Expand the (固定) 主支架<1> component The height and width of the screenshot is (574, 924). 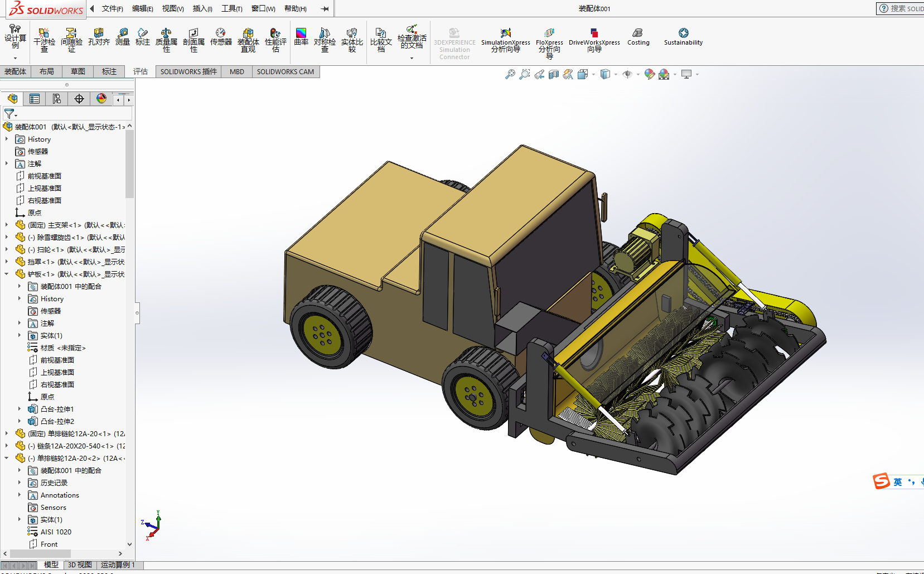7,225
